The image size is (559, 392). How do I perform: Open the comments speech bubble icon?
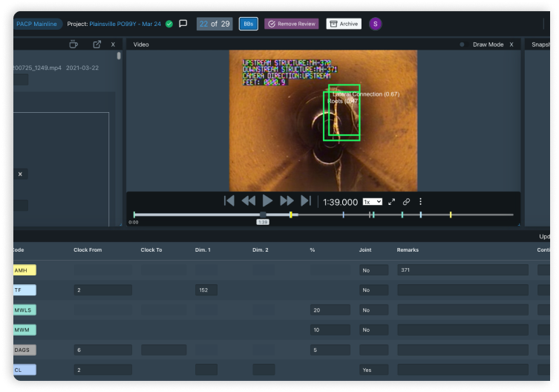[183, 24]
